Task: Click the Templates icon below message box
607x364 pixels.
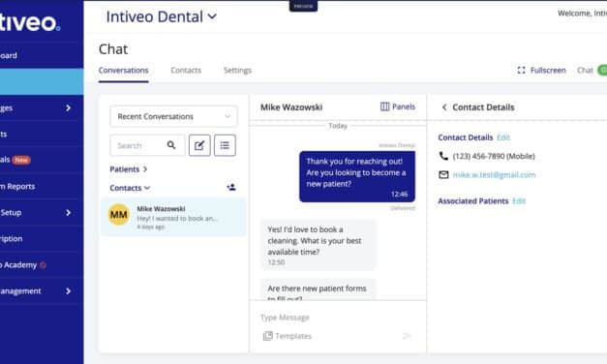Action: pos(268,336)
